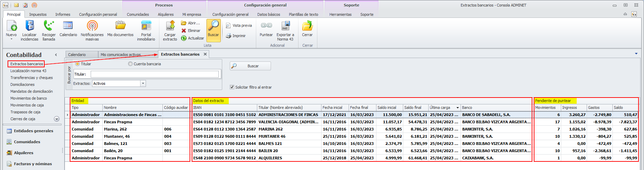Expand the Nuevo button dropdown arrow

[x=11, y=39]
